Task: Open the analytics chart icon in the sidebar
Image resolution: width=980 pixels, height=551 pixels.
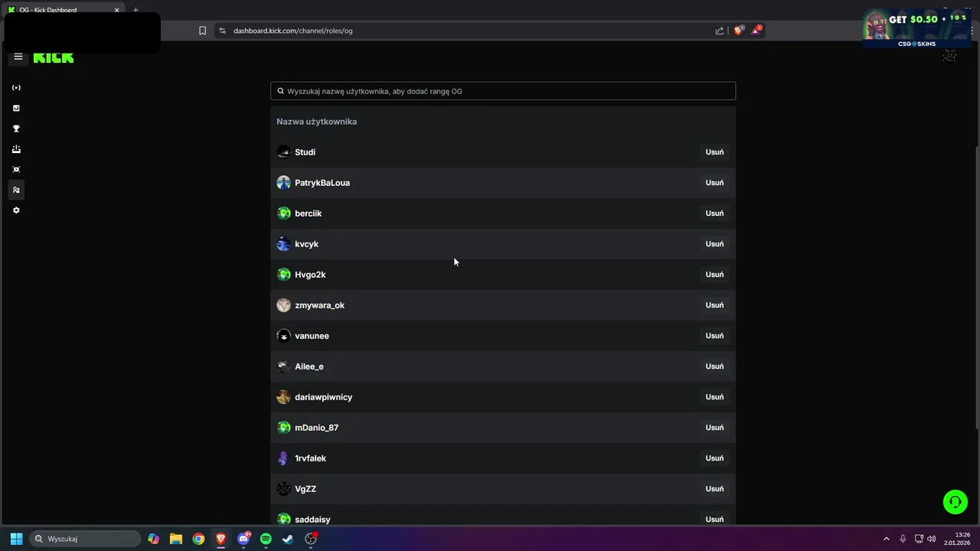Action: point(16,108)
